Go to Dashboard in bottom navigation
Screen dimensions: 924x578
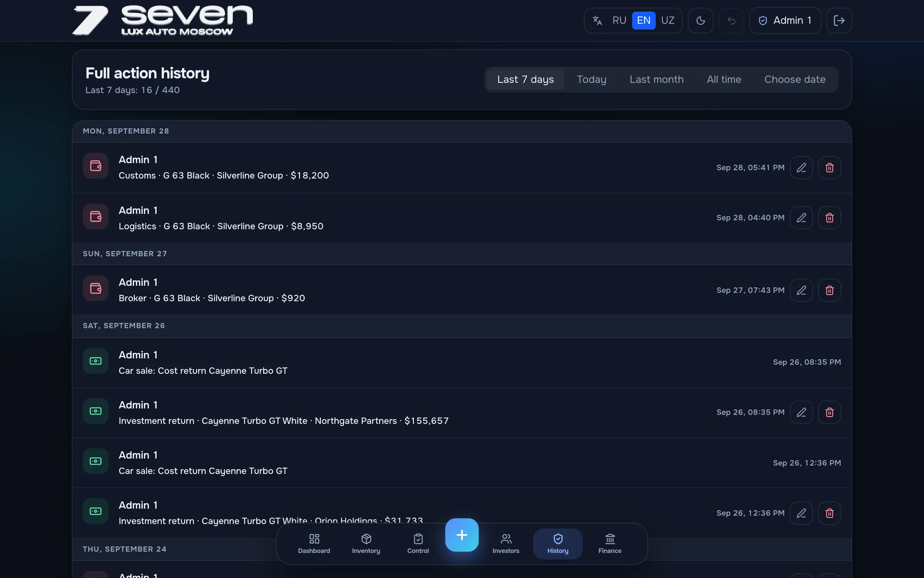pos(314,544)
